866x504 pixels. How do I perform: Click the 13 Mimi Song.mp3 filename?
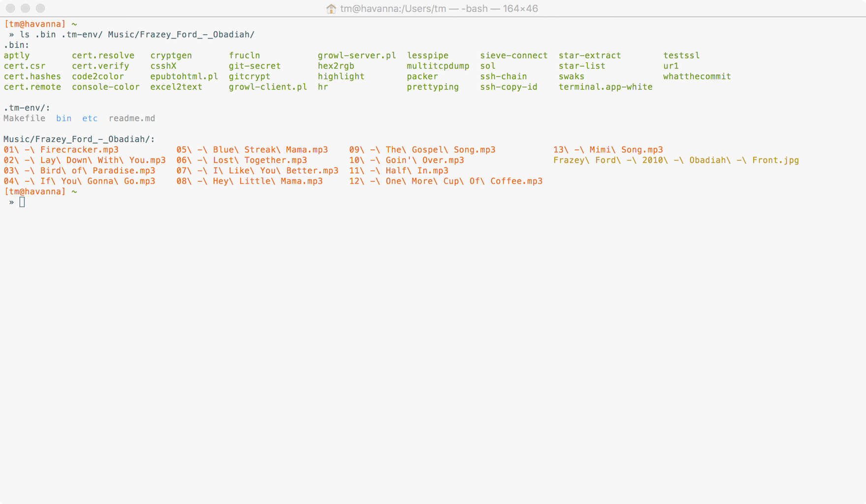[x=608, y=150]
